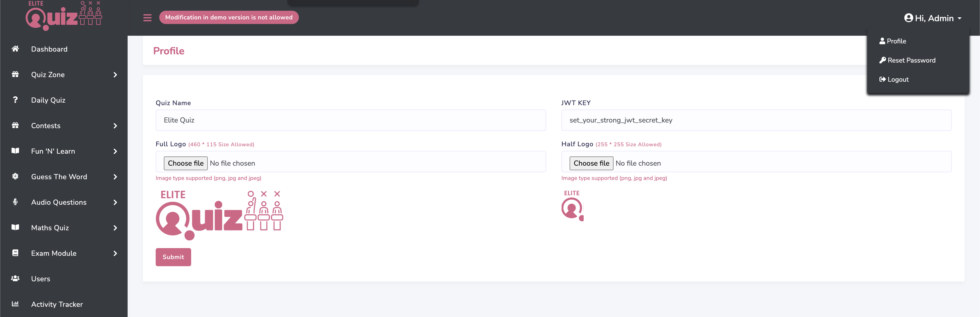The image size is (980, 317).
Task: Expand the Maths Quiz chevron
Action: coord(115,228)
